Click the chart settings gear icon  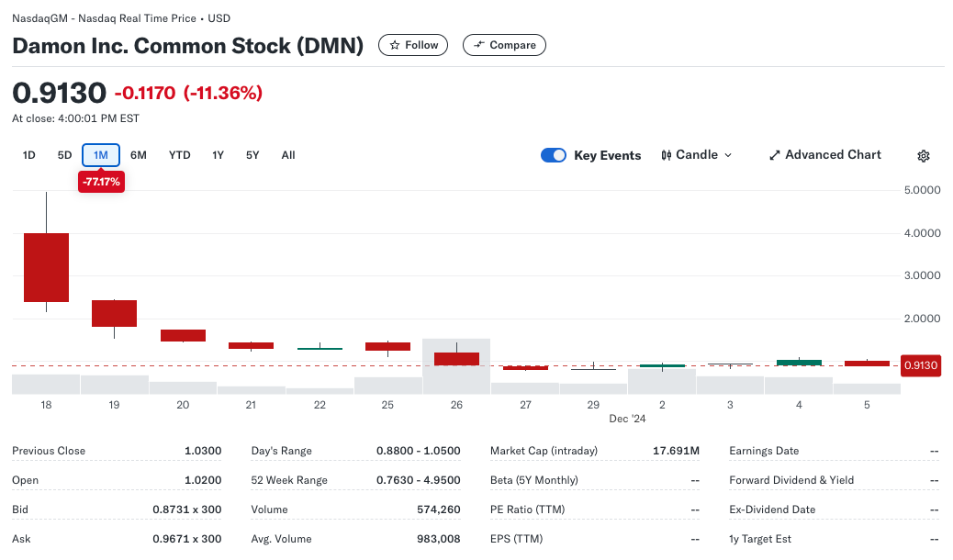(x=924, y=156)
